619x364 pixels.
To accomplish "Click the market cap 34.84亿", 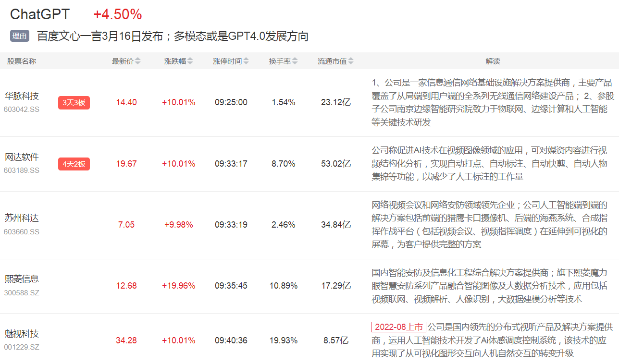I will click(336, 225).
